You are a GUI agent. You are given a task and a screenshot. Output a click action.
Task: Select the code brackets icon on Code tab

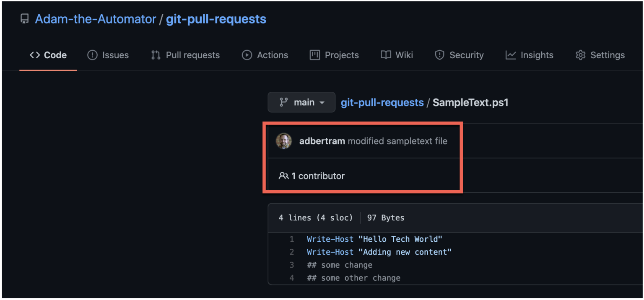(x=34, y=54)
